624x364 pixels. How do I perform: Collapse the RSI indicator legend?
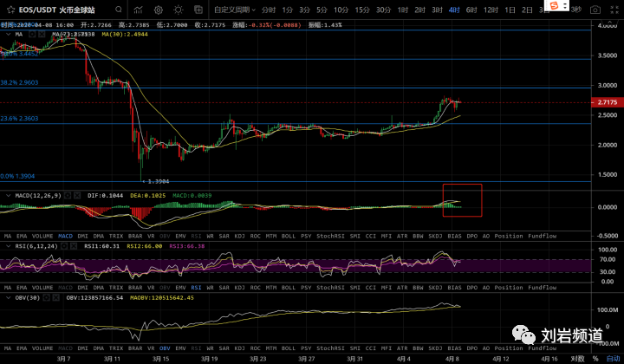(8, 246)
